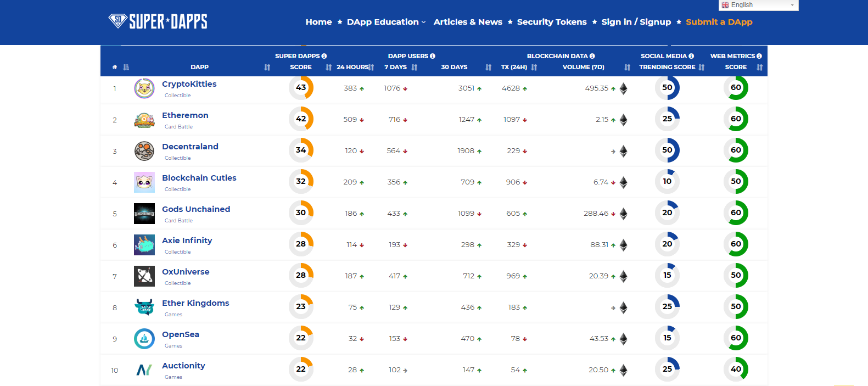The height and width of the screenshot is (386, 868).
Task: Click the Auctionity logo icon
Action: click(144, 370)
